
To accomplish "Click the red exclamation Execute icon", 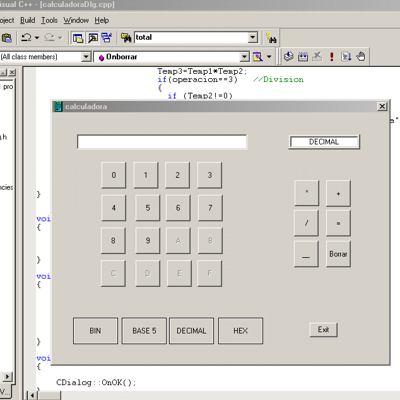I will (x=331, y=56).
